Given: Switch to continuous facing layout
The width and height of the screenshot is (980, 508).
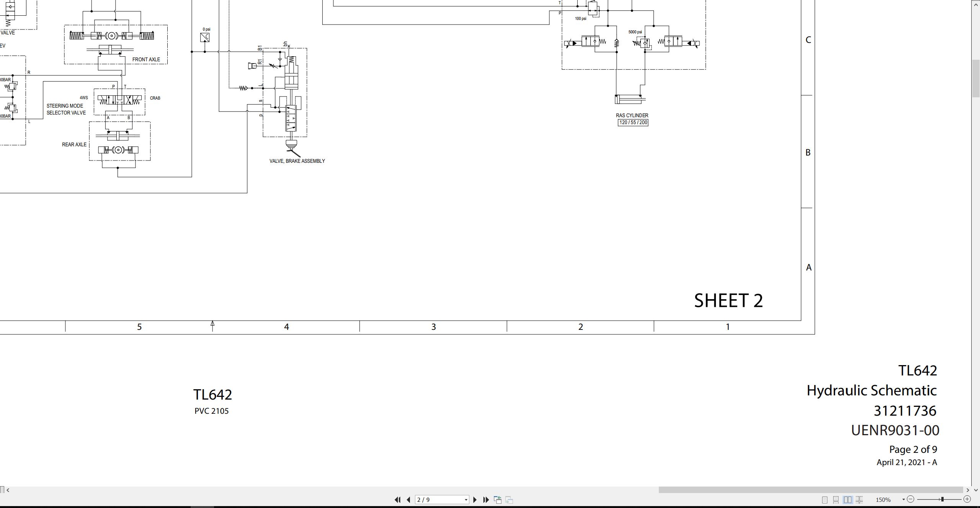Looking at the screenshot, I should (859, 500).
